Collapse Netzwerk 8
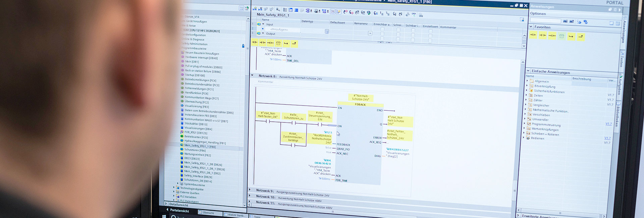The width and height of the screenshot is (644, 218). (252, 75)
